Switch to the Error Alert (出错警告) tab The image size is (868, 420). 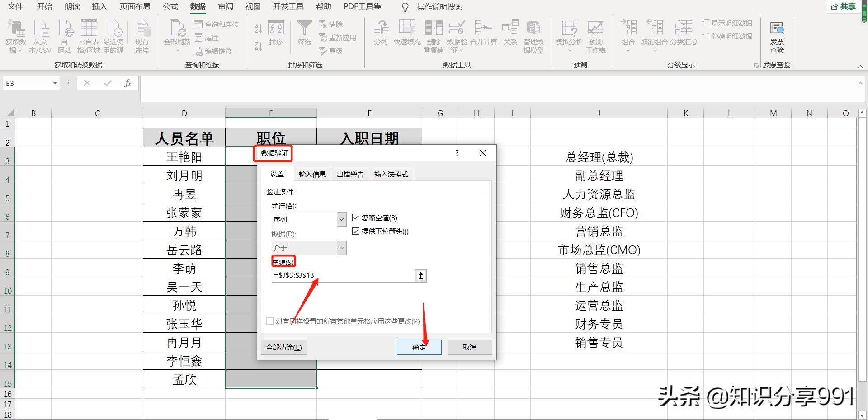coord(350,174)
